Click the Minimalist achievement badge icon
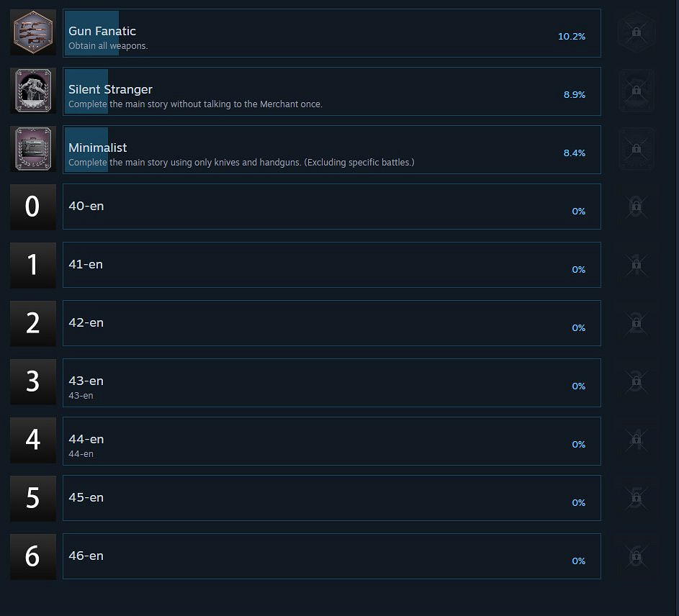Viewport: 679px width, 616px height. click(x=33, y=149)
